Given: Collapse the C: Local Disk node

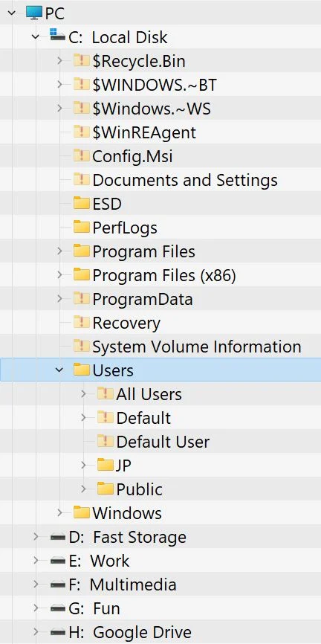Looking at the screenshot, I should pos(36,37).
